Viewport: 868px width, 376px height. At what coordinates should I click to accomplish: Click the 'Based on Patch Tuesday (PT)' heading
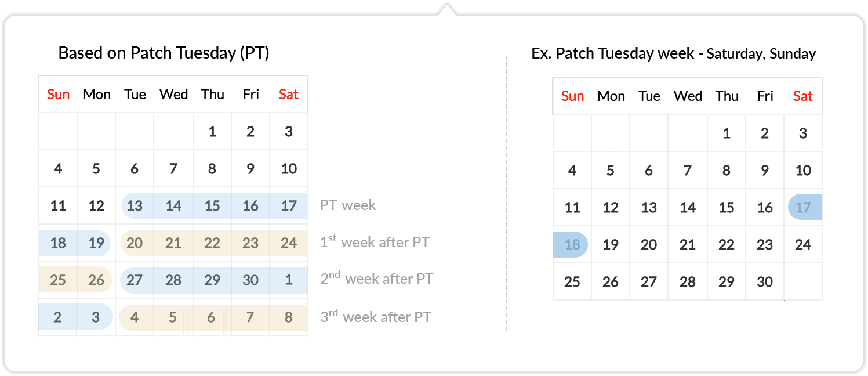coord(164,53)
